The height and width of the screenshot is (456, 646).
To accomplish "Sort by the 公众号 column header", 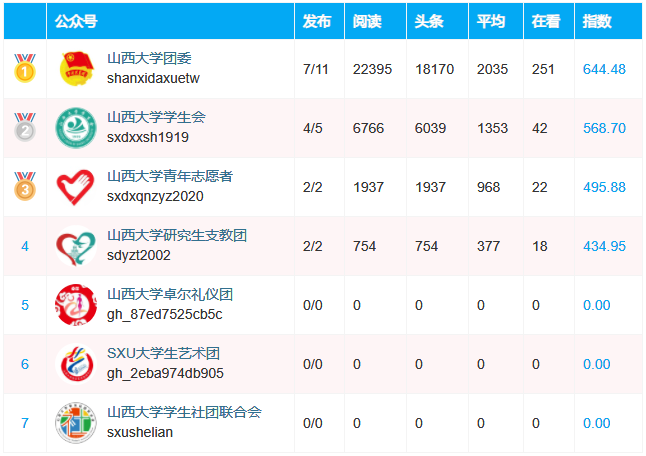I will [x=76, y=21].
